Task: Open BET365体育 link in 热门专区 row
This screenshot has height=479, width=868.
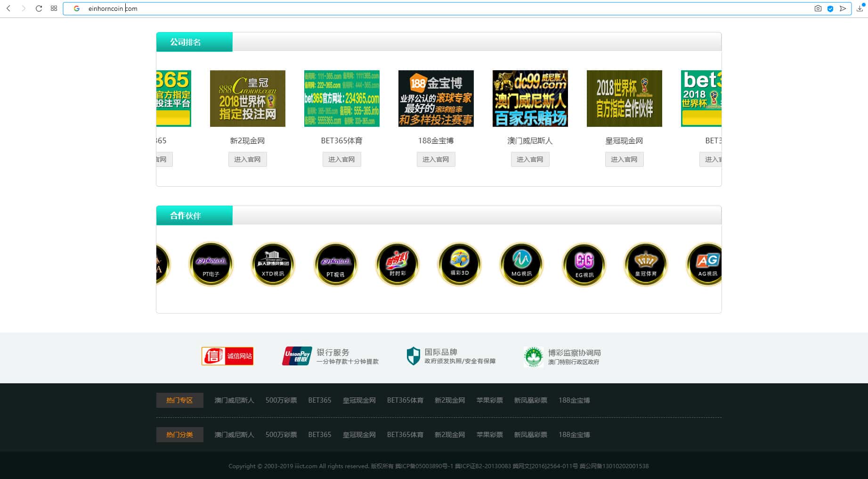Action: click(x=405, y=400)
